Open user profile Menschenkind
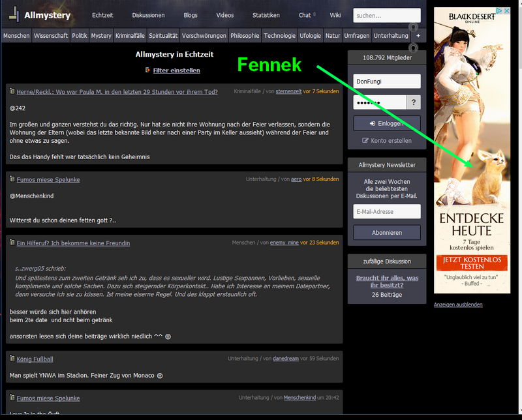The width and height of the screenshot is (522, 420). click(299, 397)
